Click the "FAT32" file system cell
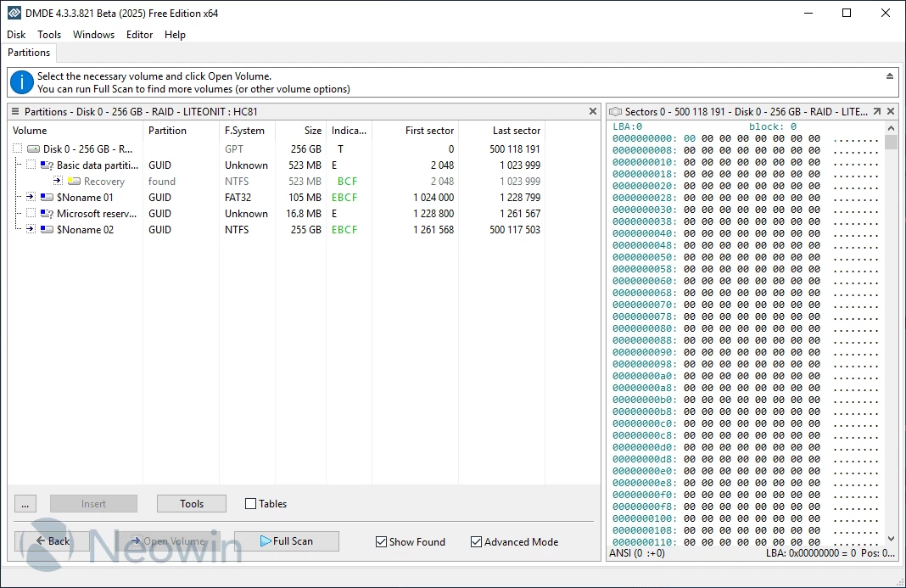Image resolution: width=906 pixels, height=588 pixels. click(x=238, y=198)
